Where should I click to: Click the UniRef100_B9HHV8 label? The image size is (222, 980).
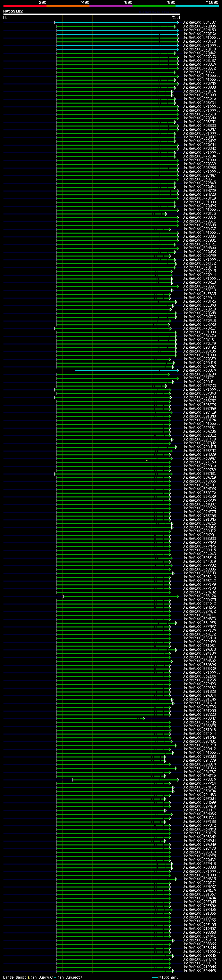199,971
